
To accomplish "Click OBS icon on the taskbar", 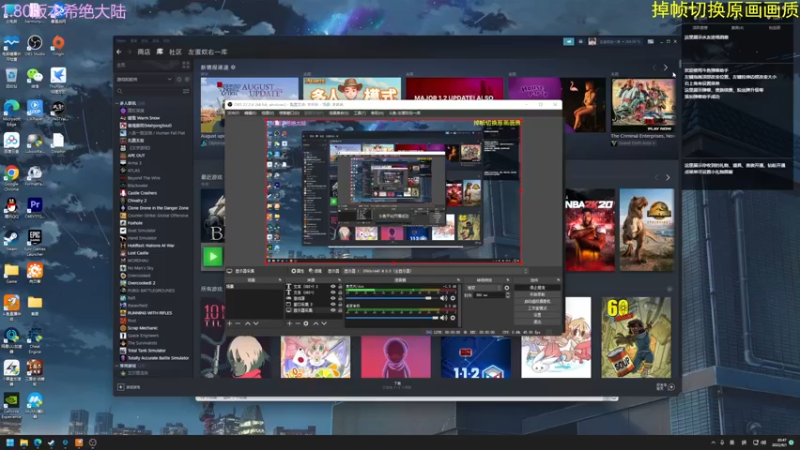I will click(x=92, y=442).
